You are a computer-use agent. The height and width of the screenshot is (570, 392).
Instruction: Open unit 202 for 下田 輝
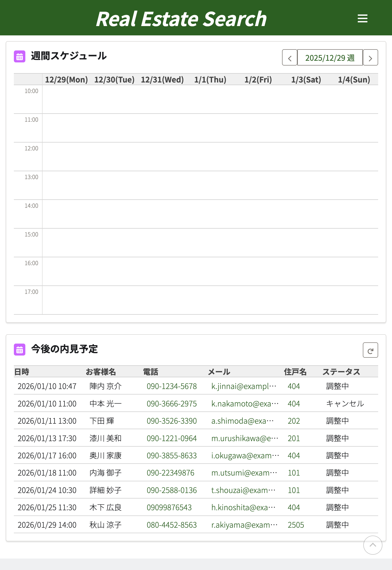[x=294, y=421]
